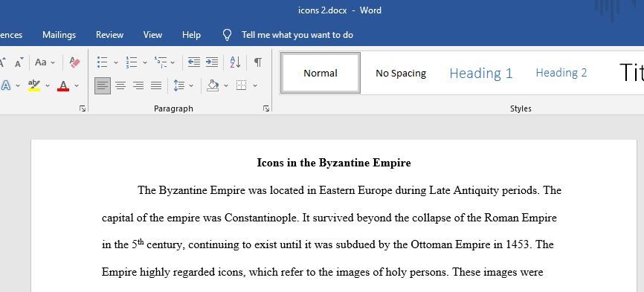644x292 pixels.
Task: Toggle Align Right
Action: coord(138,85)
